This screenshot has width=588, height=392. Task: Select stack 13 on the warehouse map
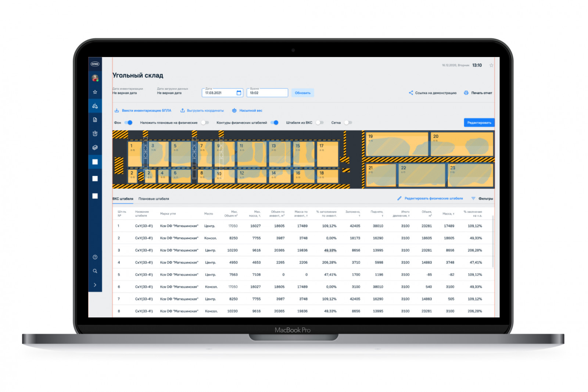coord(280,154)
